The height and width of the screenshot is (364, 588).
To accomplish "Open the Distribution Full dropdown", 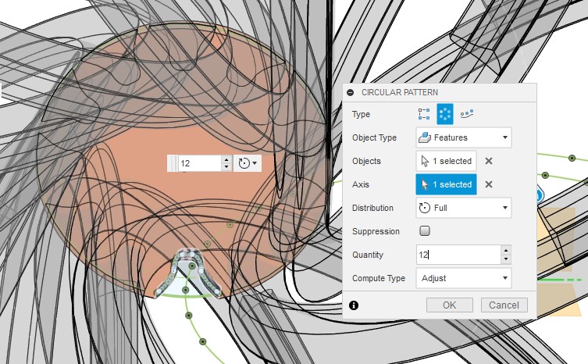I will pyautogui.click(x=463, y=208).
